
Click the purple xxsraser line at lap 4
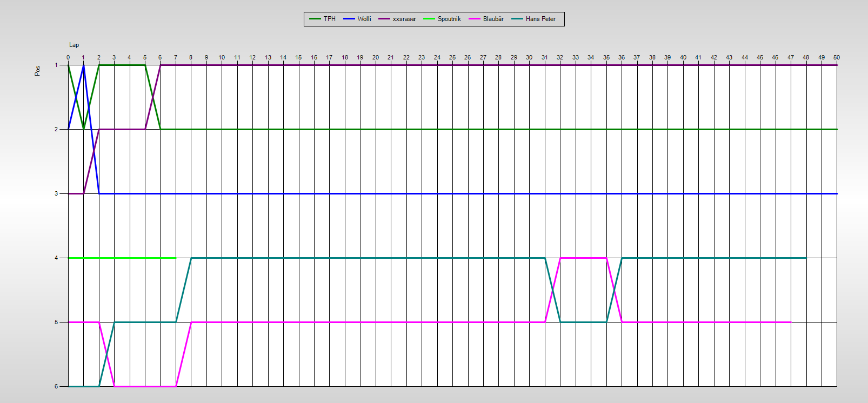(129, 129)
